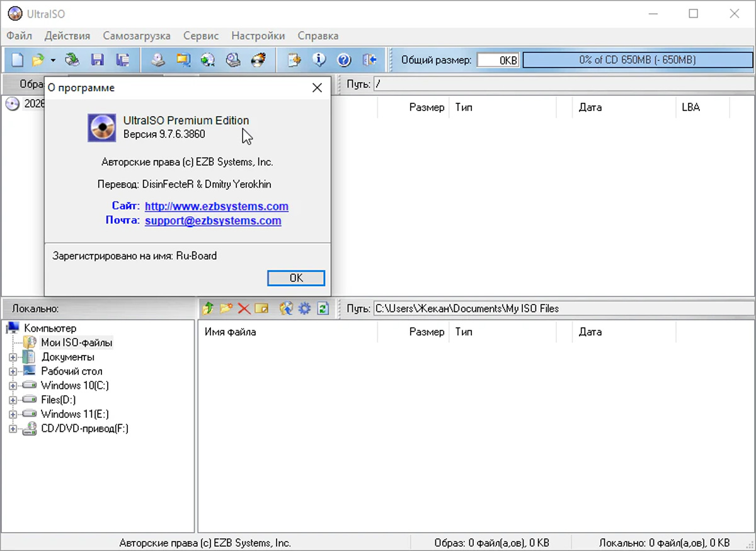Expand the Windows 10(C:) drive
Screen dimensions: 756x551
point(14,385)
